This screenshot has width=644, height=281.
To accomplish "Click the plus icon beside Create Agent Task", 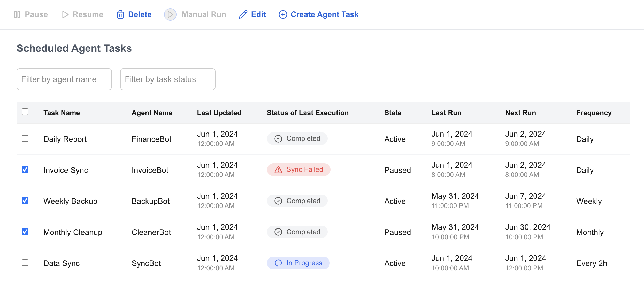I will 283,14.
